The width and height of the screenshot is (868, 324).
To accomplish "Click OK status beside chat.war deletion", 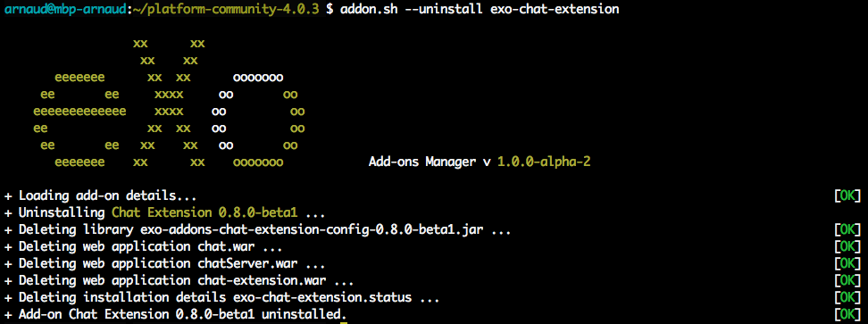I will point(847,247).
